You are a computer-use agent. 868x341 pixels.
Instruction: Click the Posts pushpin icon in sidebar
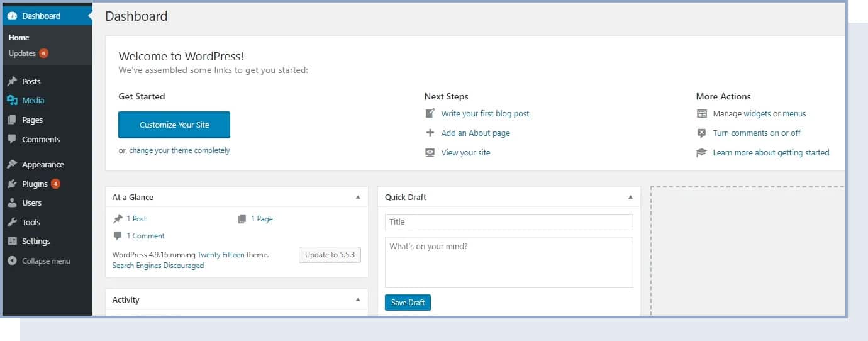[12, 81]
